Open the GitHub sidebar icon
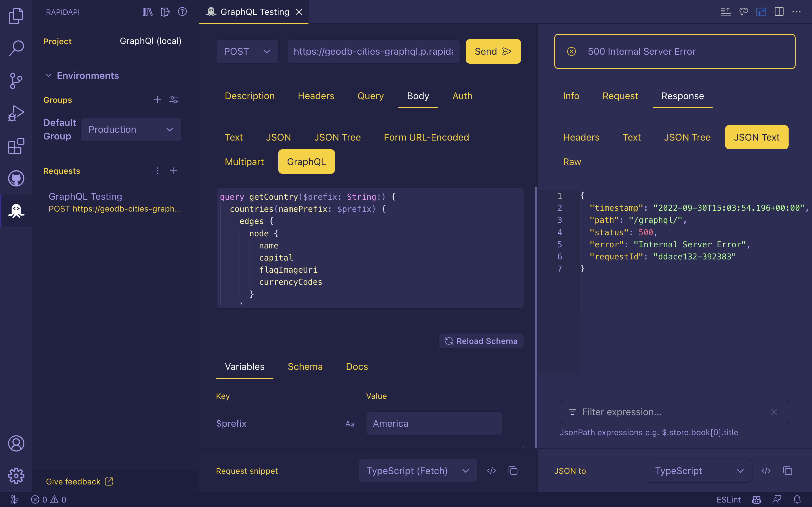 pos(16,178)
